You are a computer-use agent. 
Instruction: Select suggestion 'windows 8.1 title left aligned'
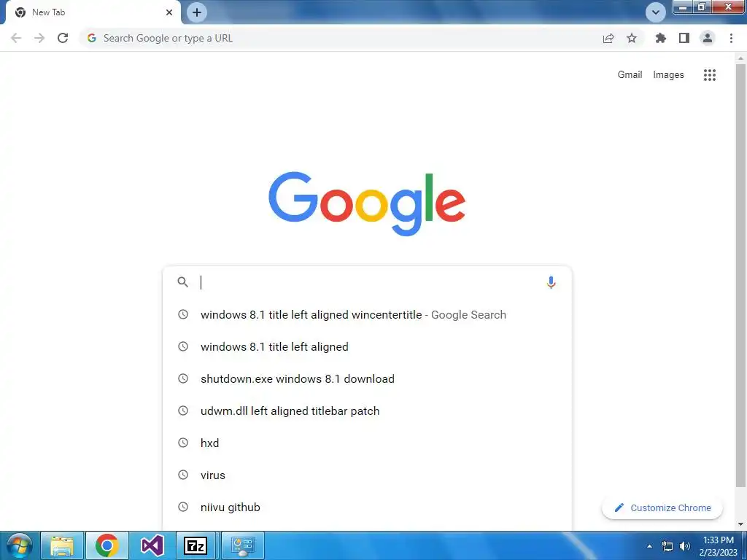(x=367, y=346)
